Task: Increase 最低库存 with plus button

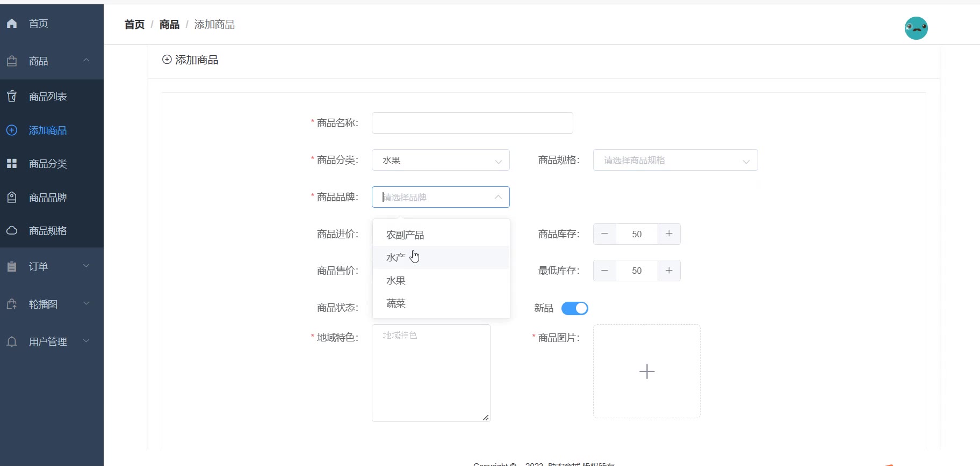Action: (x=669, y=271)
